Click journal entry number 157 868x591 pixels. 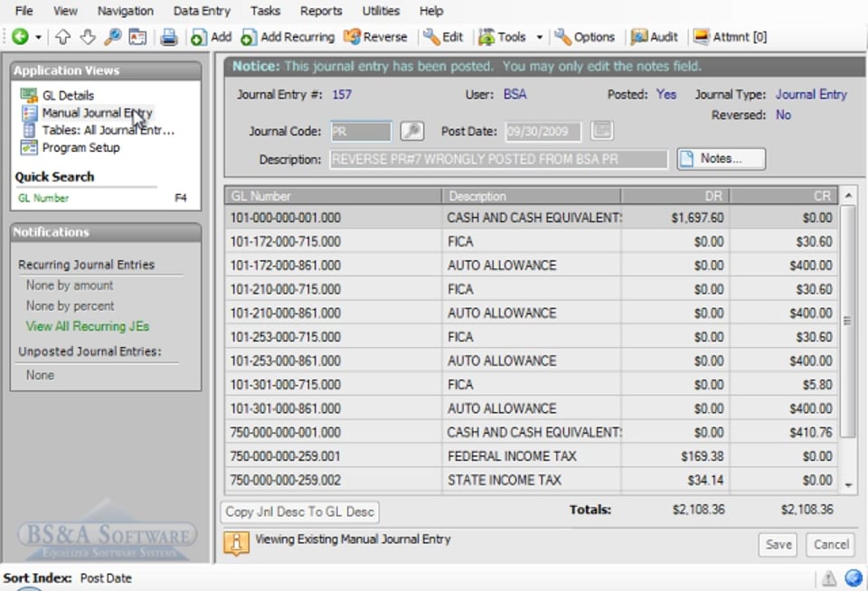[x=342, y=95]
